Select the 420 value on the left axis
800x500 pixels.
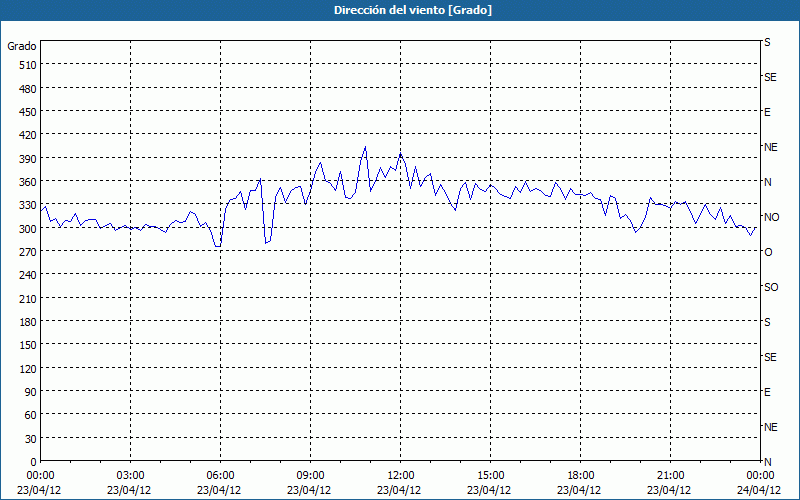coord(29,136)
